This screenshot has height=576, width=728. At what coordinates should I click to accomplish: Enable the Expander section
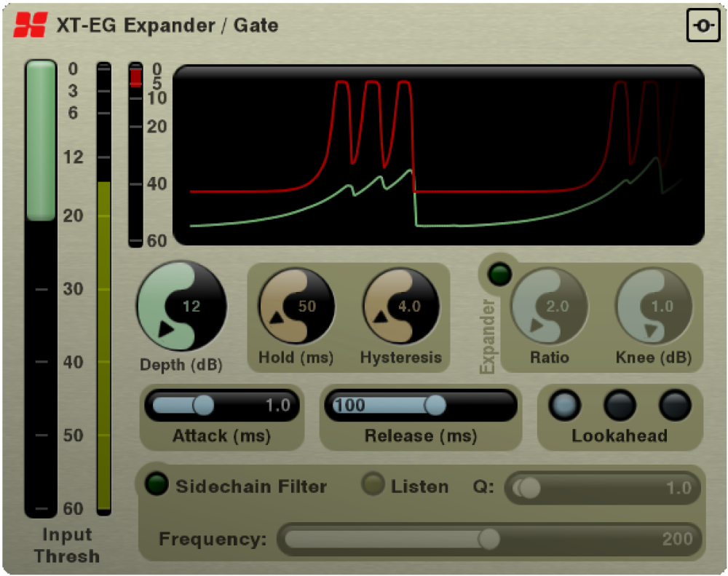point(502,275)
